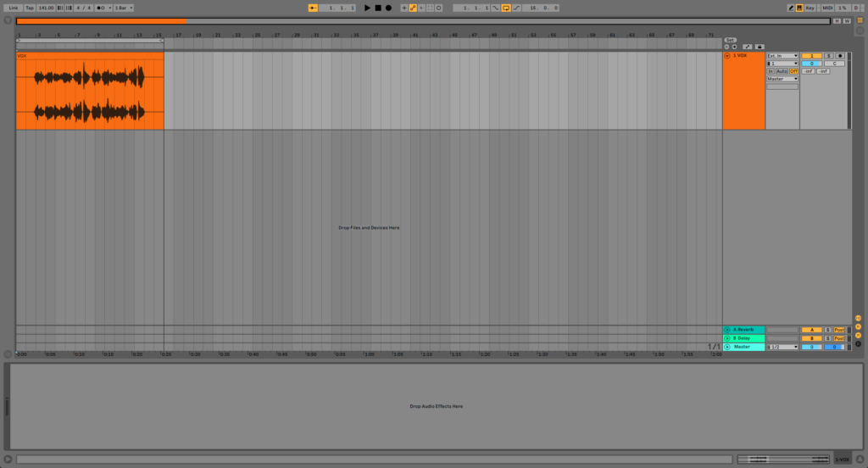The height and width of the screenshot is (468, 868).
Task: Toggle Punch-In switch icon
Action: [496, 8]
